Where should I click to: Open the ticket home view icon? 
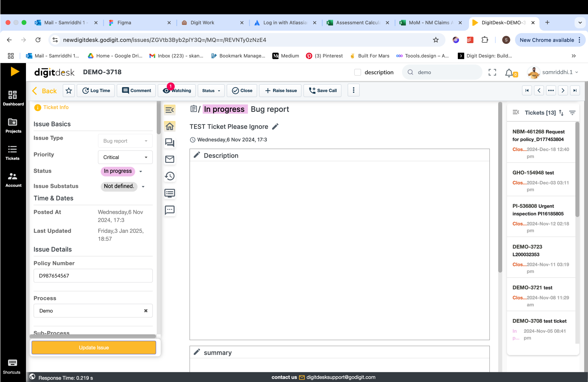[x=169, y=126]
